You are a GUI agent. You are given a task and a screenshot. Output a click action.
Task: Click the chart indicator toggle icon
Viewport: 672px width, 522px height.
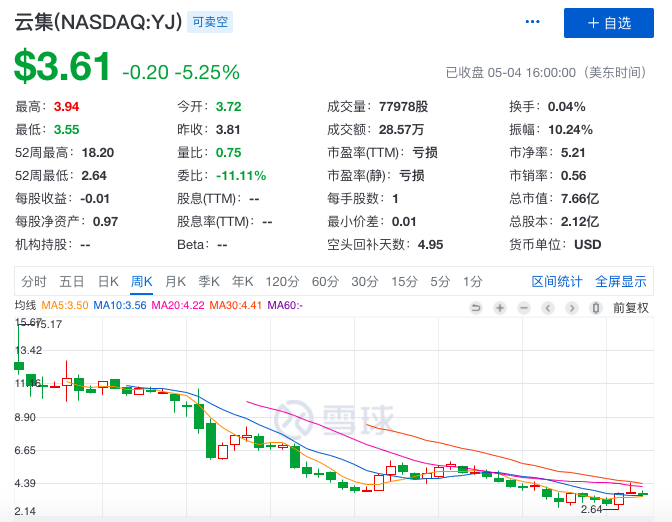(x=596, y=307)
